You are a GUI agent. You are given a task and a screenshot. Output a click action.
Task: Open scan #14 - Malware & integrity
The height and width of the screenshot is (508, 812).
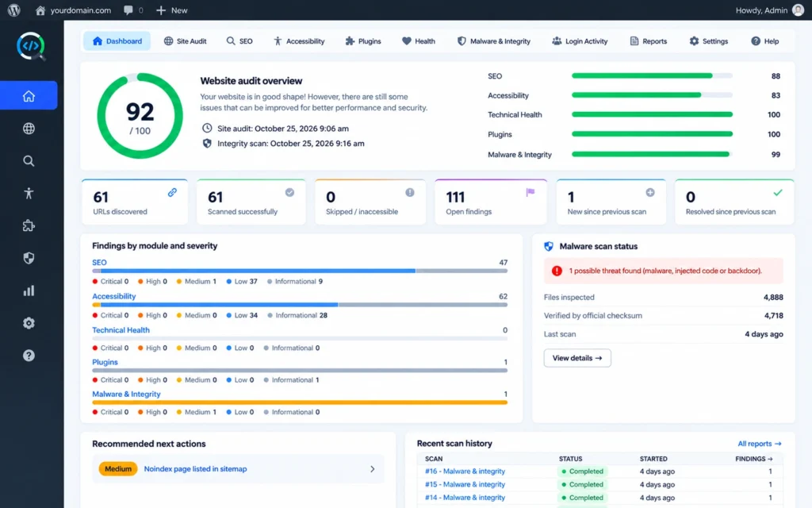coord(465,498)
